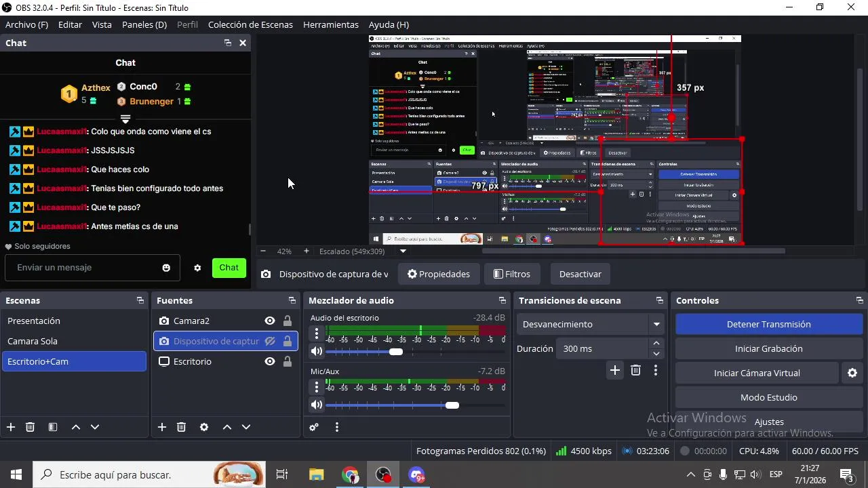
Task: Toggle visibility of Camara2 source
Action: tap(270, 321)
